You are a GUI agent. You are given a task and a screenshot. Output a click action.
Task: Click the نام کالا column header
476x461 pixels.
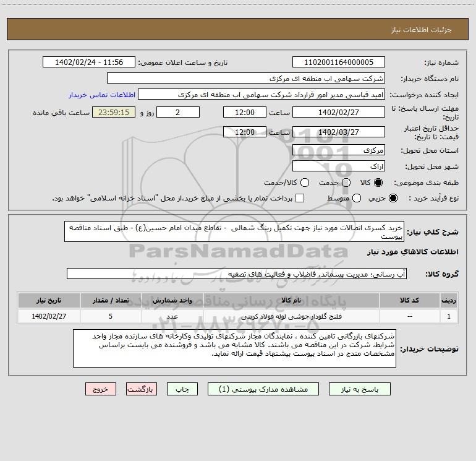[291, 300]
